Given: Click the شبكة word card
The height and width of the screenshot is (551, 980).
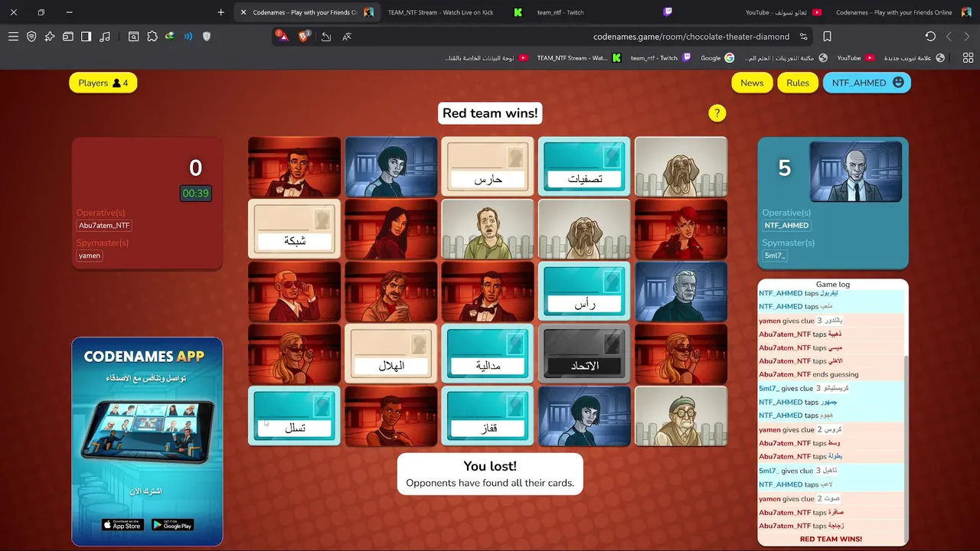Looking at the screenshot, I should pos(295,229).
